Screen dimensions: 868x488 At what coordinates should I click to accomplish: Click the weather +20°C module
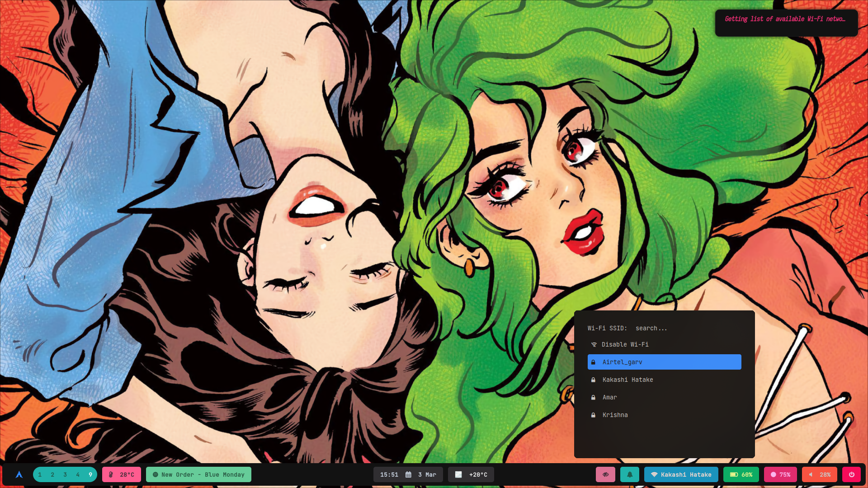coord(471,474)
